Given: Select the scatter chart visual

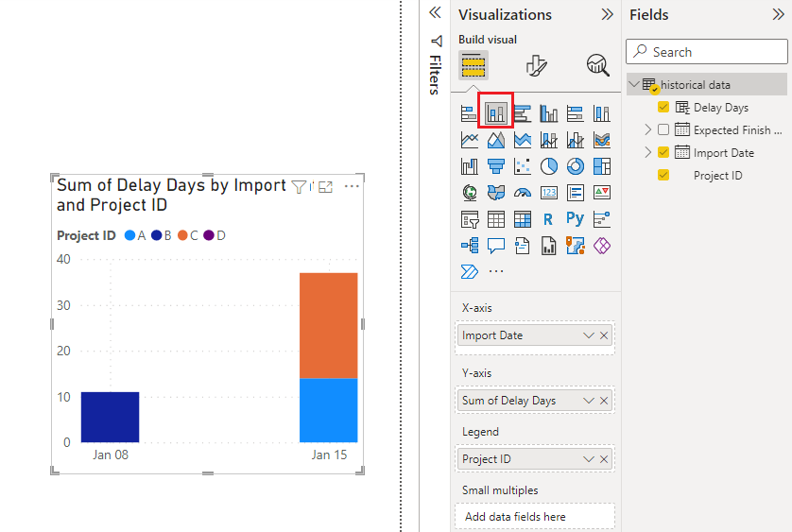Looking at the screenshot, I should tap(523, 166).
